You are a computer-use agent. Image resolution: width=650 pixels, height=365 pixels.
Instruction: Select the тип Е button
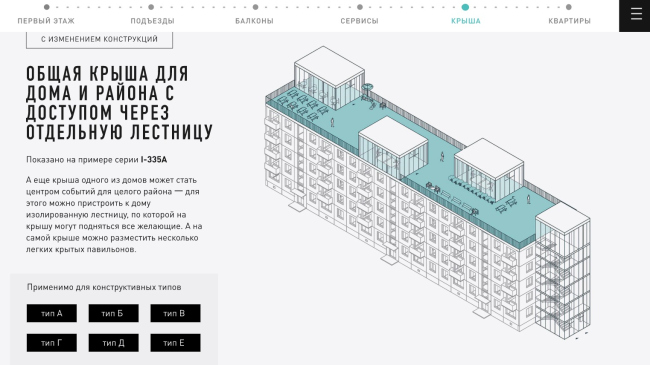point(175,343)
